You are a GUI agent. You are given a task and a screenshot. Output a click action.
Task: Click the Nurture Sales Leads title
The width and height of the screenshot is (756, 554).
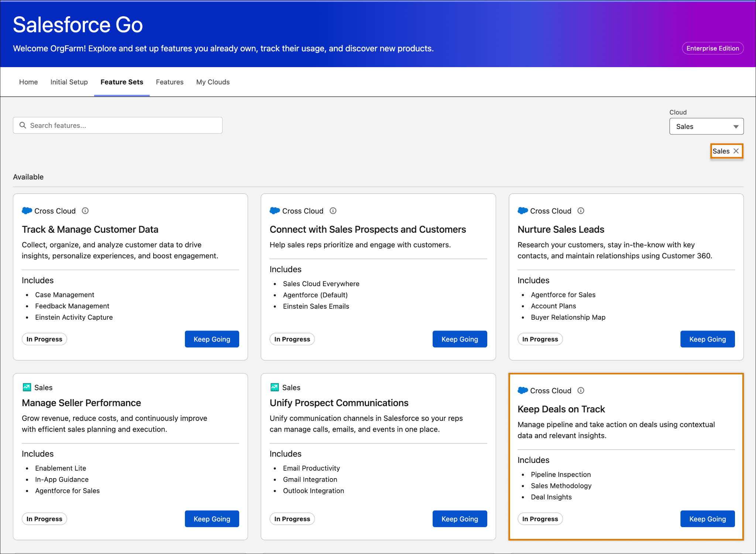[x=561, y=229]
